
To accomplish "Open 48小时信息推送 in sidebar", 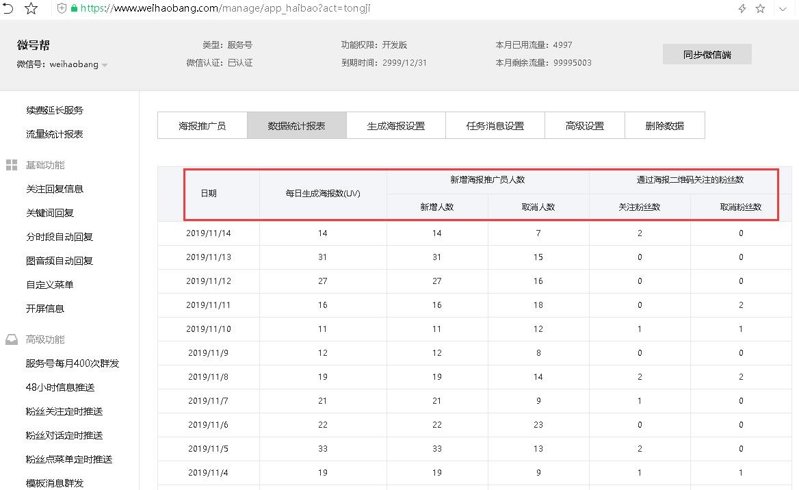I will (x=60, y=387).
